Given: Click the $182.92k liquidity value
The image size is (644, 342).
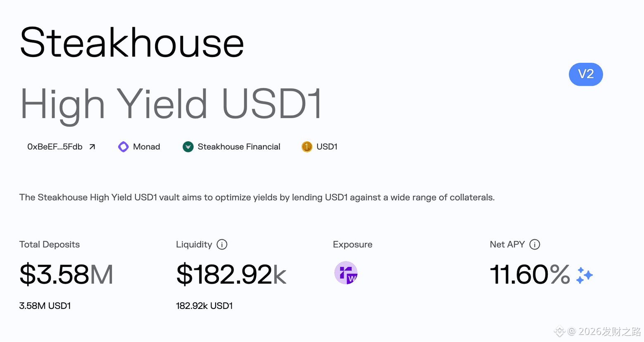Looking at the screenshot, I should (231, 274).
